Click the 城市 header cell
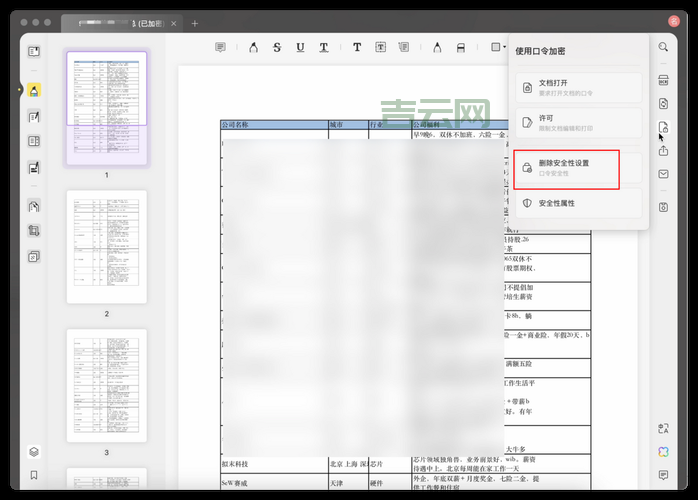Viewport: 698px width, 500px height. [349, 125]
